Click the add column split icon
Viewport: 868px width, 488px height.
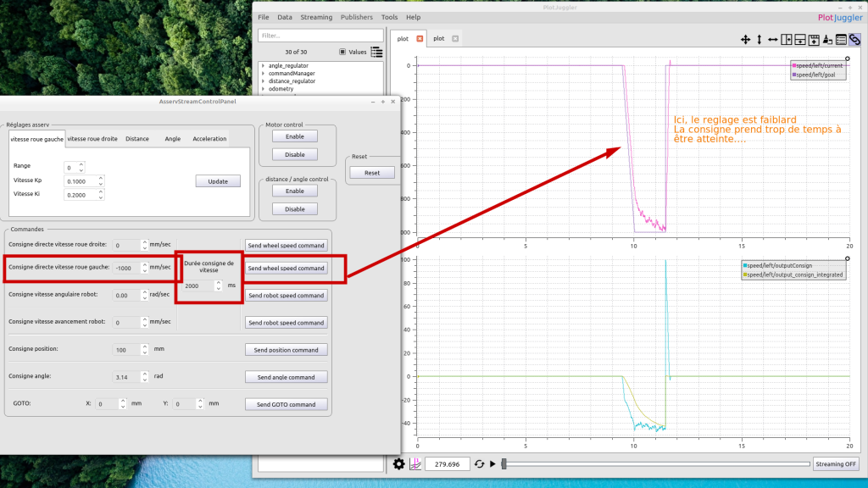[x=786, y=39]
